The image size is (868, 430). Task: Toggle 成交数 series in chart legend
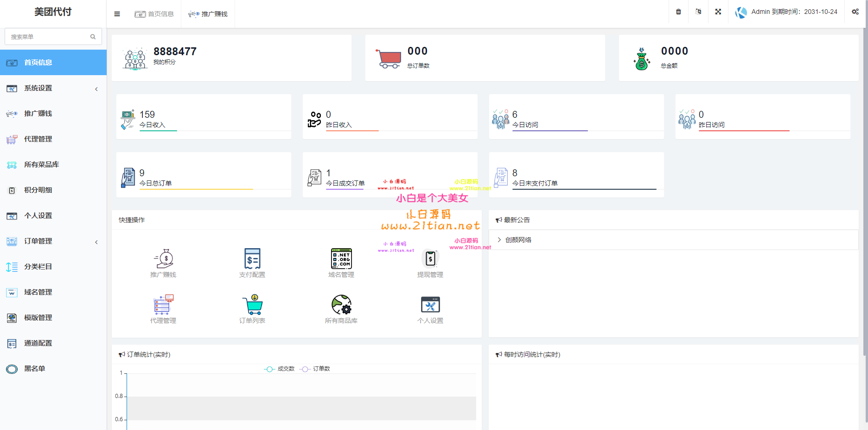tap(280, 369)
